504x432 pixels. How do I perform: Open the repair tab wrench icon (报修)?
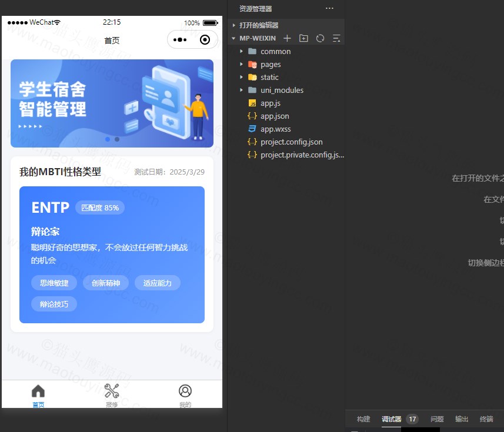pos(112,391)
